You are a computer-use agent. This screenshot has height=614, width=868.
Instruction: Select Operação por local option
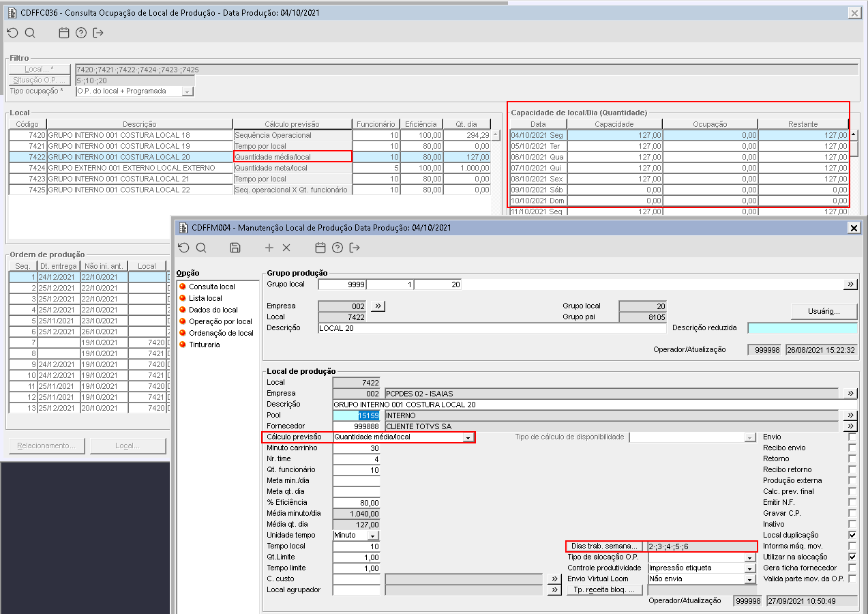220,321
